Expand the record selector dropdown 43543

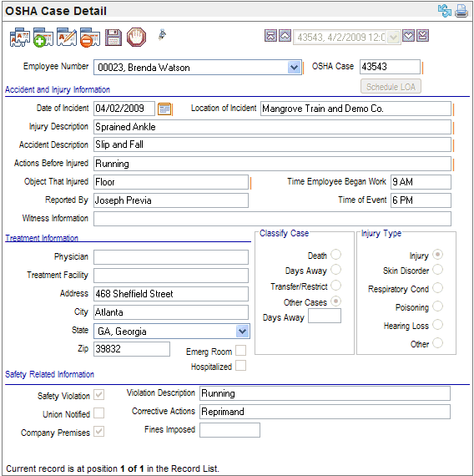click(x=394, y=38)
